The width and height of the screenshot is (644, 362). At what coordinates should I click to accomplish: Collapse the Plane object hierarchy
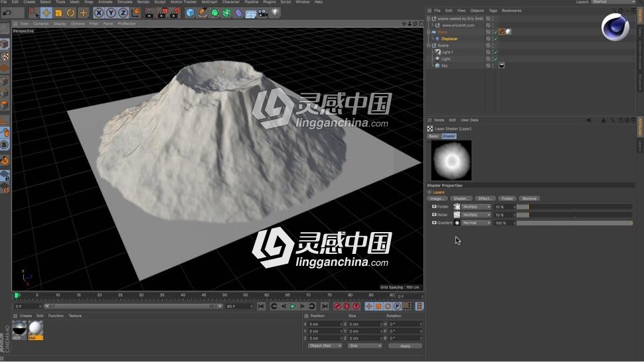[x=429, y=32]
